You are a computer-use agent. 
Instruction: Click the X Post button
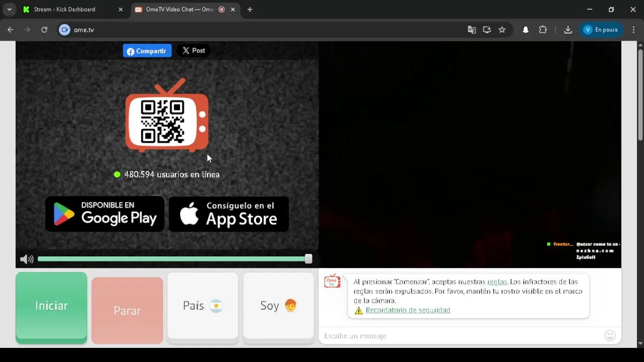[194, 51]
